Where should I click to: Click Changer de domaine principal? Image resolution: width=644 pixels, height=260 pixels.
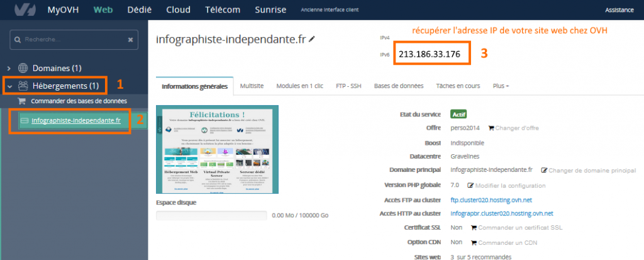(x=592, y=171)
